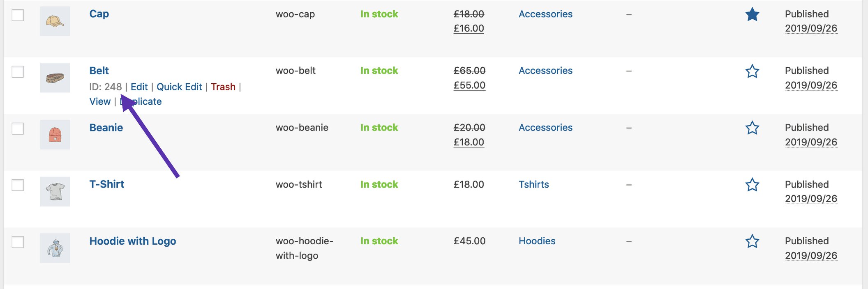Click the Belt product image
Viewport: 868px width, 289px height.
(55, 78)
